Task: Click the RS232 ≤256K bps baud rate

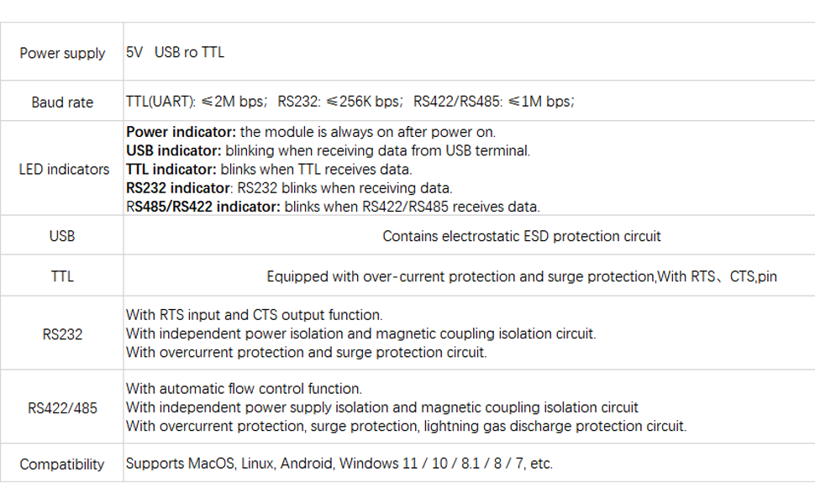Action: tap(340, 101)
